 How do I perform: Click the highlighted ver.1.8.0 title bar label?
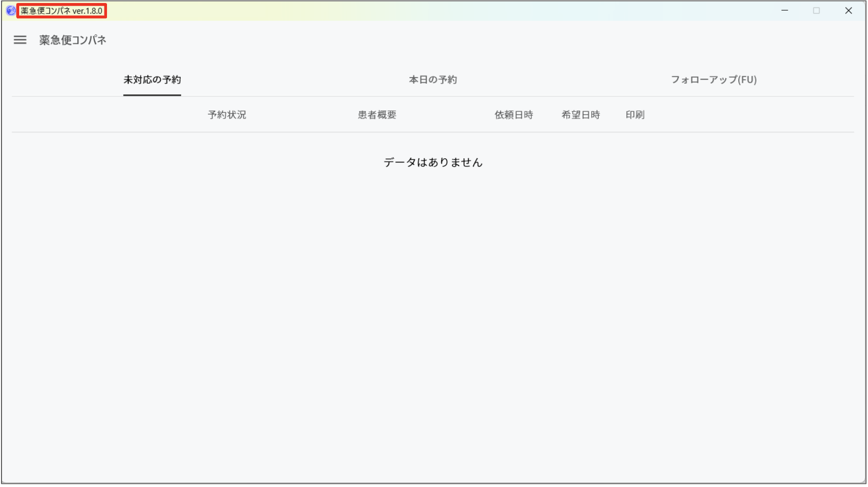click(x=61, y=11)
